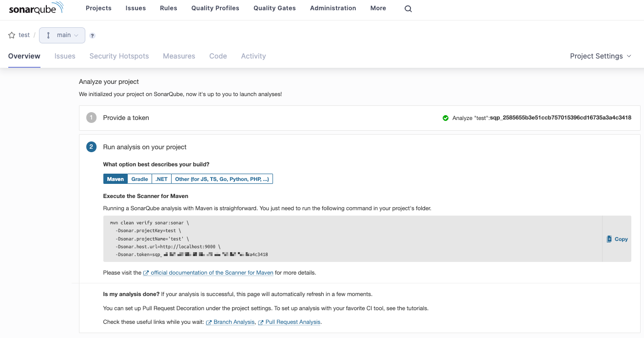Click the test project breadcrumb

(24, 35)
